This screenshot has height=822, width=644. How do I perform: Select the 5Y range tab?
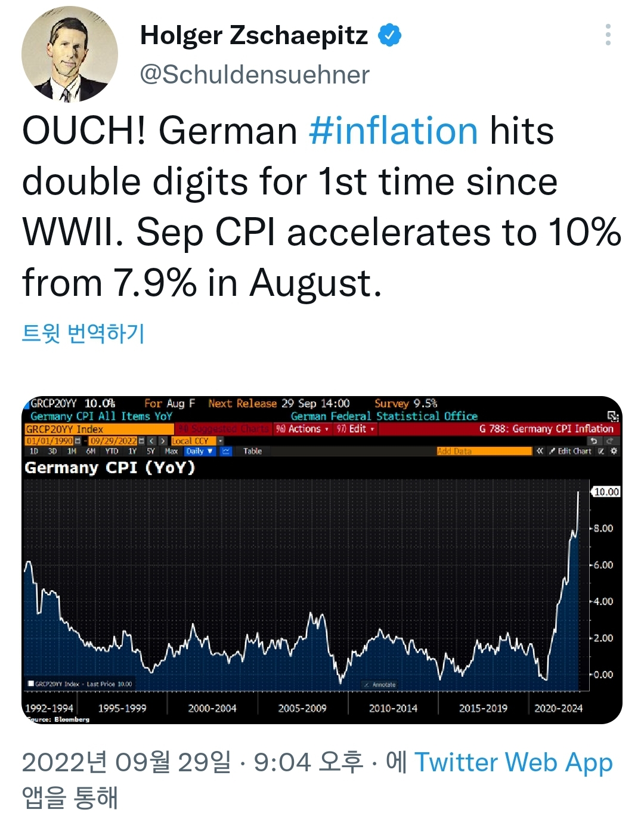[x=151, y=451]
